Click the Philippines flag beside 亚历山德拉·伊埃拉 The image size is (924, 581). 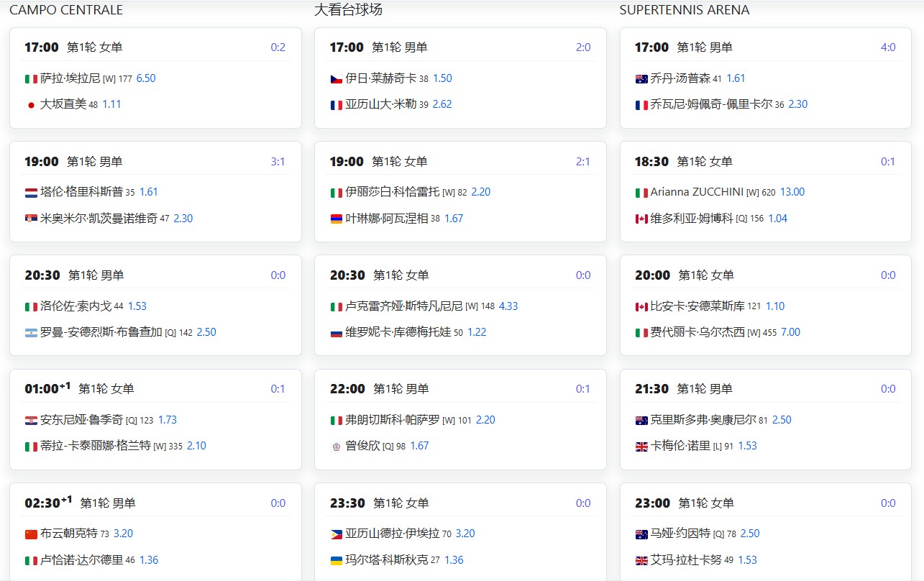pyautogui.click(x=336, y=534)
